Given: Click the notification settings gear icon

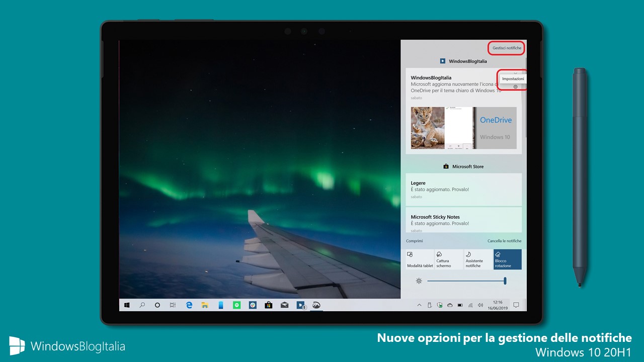Looking at the screenshot, I should pyautogui.click(x=515, y=87).
